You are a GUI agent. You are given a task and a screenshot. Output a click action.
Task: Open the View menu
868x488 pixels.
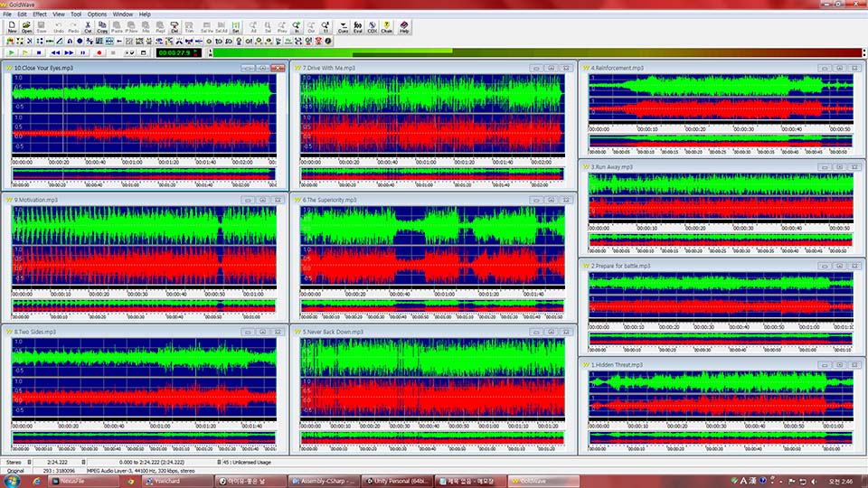[x=59, y=14]
